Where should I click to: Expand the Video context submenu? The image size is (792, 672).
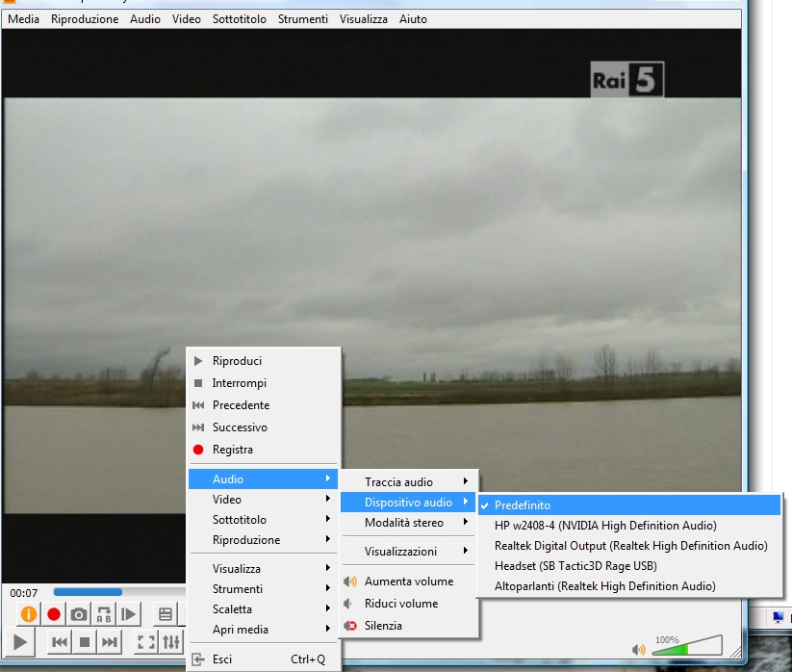pos(263,500)
